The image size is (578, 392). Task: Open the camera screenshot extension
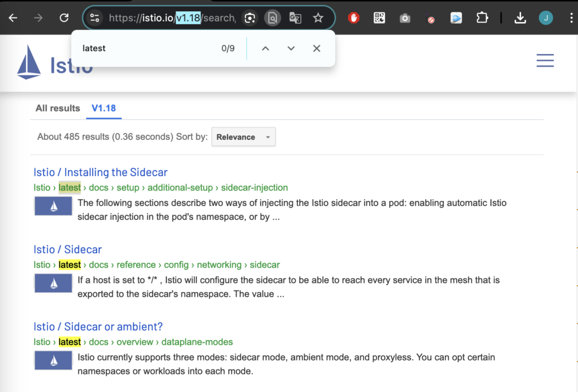405,17
